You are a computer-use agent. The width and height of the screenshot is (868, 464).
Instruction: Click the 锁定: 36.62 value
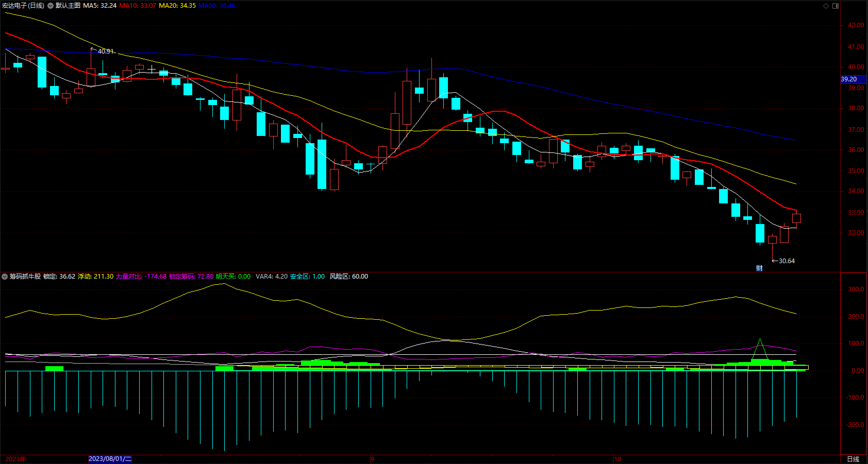coord(59,277)
